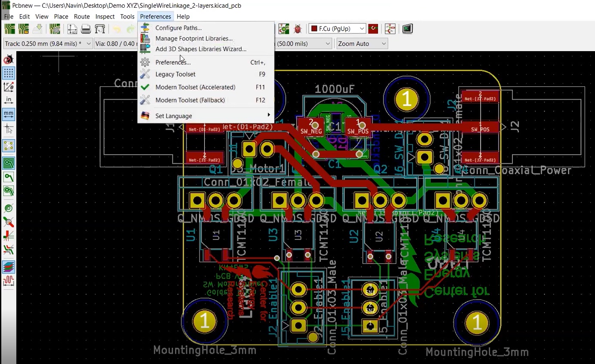Image resolution: width=595 pixels, height=364 pixels.
Task: Expand the Set Language submenu
Action: click(206, 116)
